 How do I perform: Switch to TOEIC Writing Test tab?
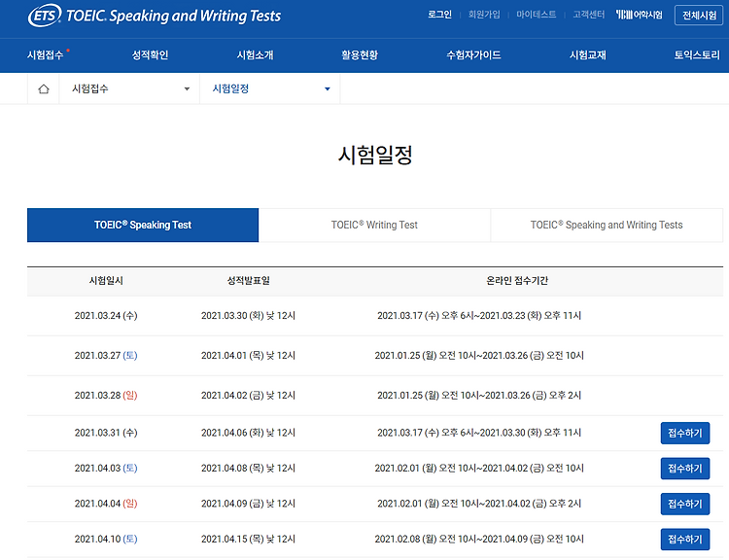coord(374,226)
